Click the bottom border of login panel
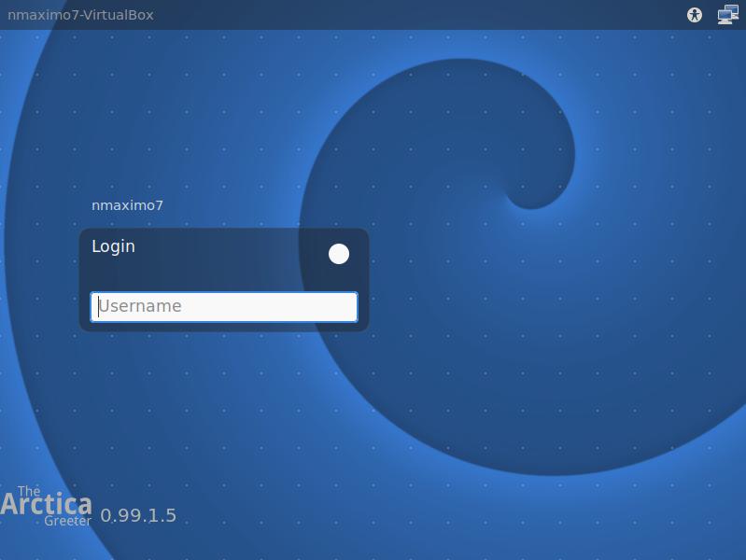This screenshot has height=560, width=746. tap(224, 329)
